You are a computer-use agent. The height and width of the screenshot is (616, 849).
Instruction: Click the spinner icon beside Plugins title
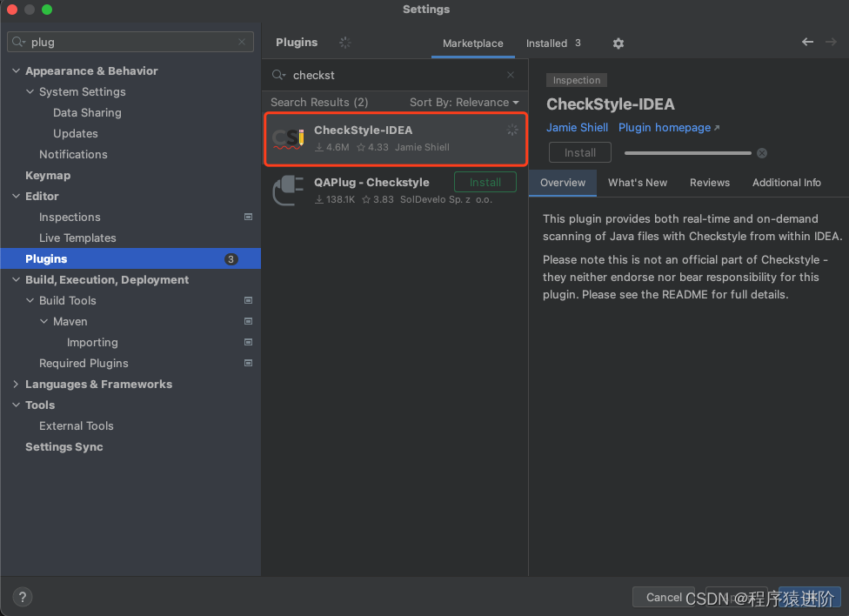pyautogui.click(x=344, y=43)
